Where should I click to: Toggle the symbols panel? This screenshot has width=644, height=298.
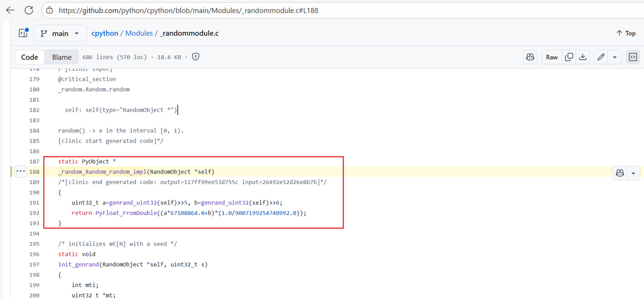[x=633, y=57]
